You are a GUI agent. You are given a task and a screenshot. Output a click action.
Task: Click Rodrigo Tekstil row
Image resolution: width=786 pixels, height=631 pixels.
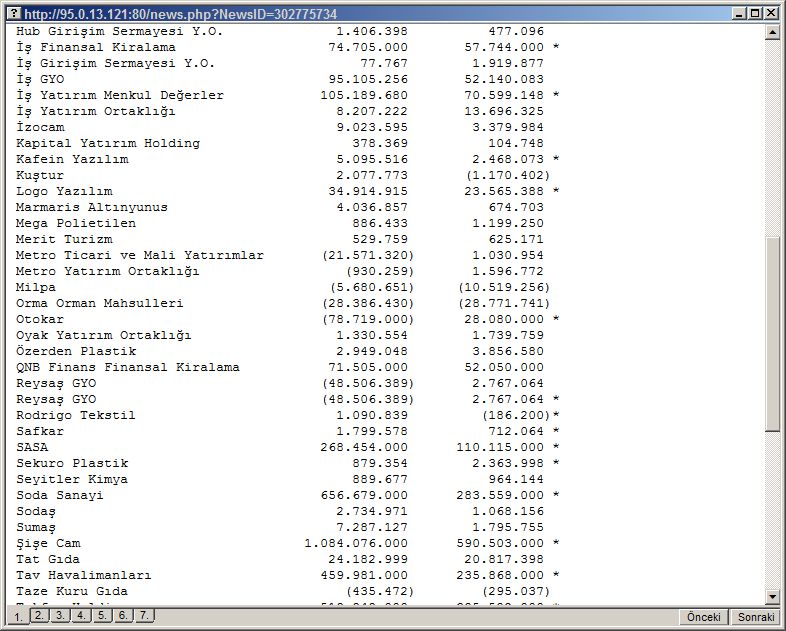287,415
